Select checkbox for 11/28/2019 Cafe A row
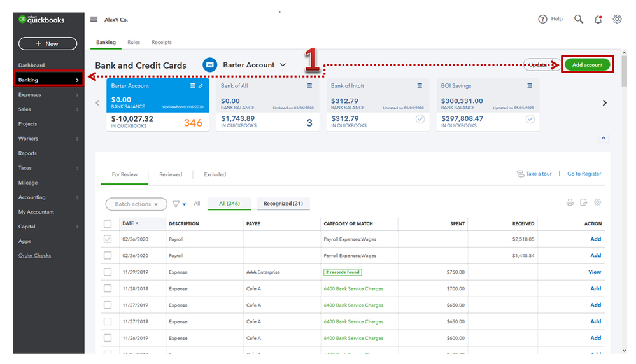Viewport: 636px width, 364px height. [x=108, y=289]
